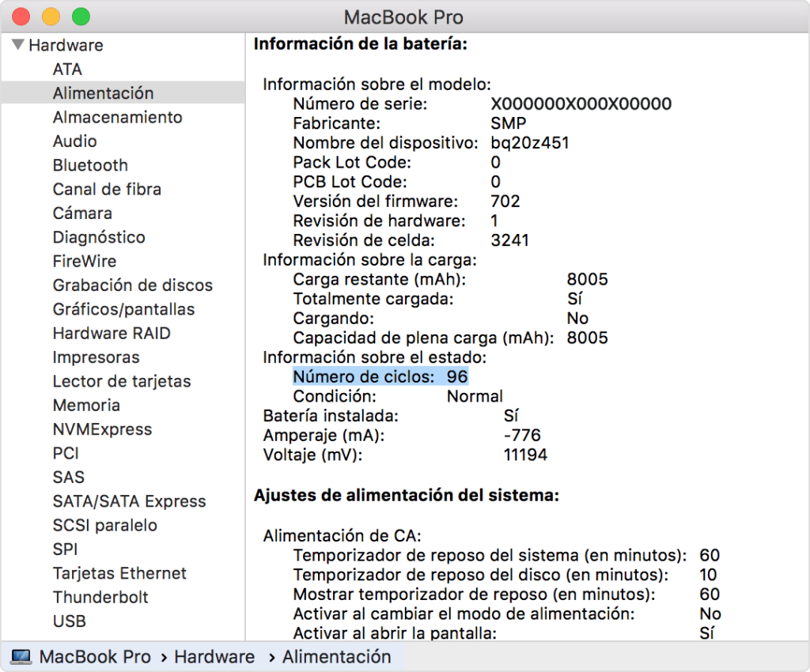The height and width of the screenshot is (672, 810).
Task: Choose SPI in the sidebar
Action: click(65, 549)
